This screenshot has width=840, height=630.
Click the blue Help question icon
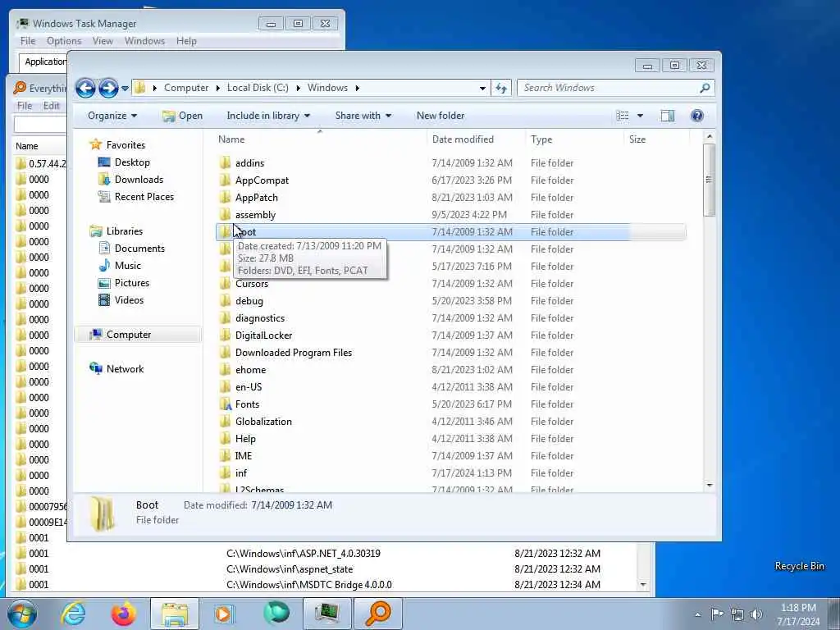pos(697,116)
